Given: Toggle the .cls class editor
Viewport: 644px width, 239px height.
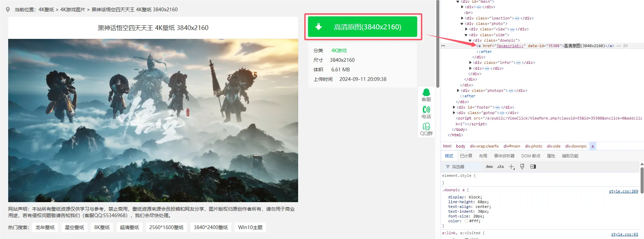Looking at the screenshot, I should coord(500,167).
